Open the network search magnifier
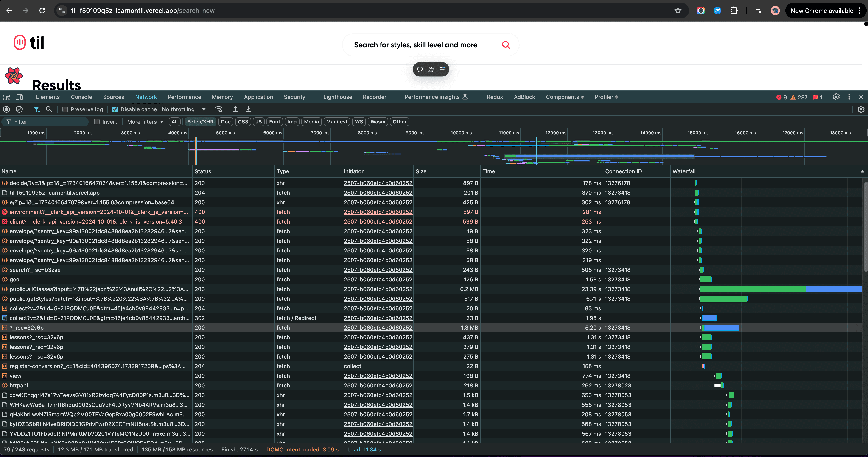Image resolution: width=868 pixels, height=457 pixels. pyautogui.click(x=49, y=109)
